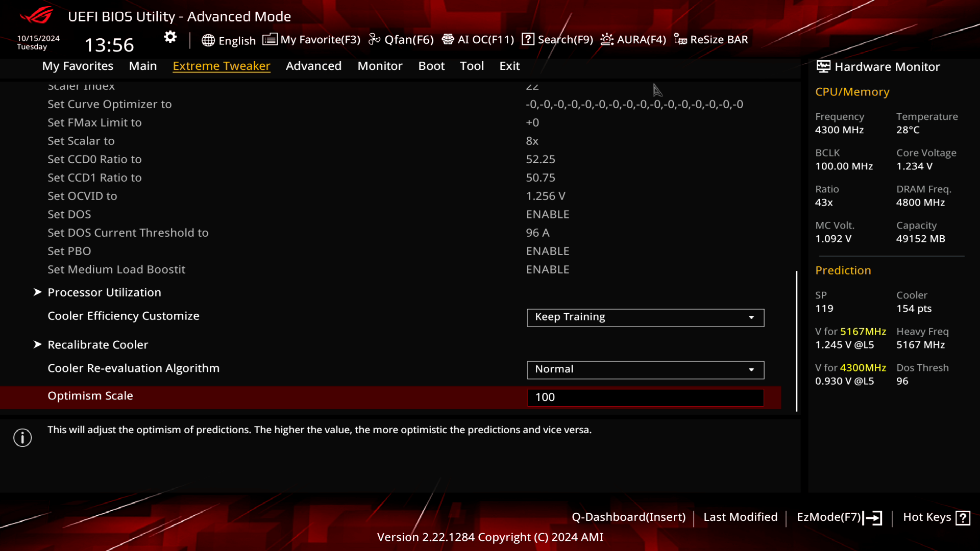
Task: Edit Optimism Scale input field
Action: click(646, 397)
